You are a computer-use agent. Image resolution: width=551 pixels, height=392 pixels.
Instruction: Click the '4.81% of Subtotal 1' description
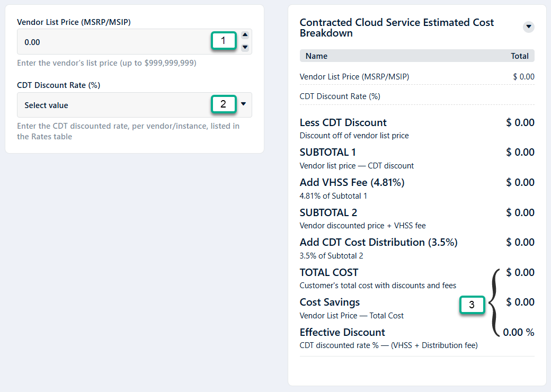333,196
